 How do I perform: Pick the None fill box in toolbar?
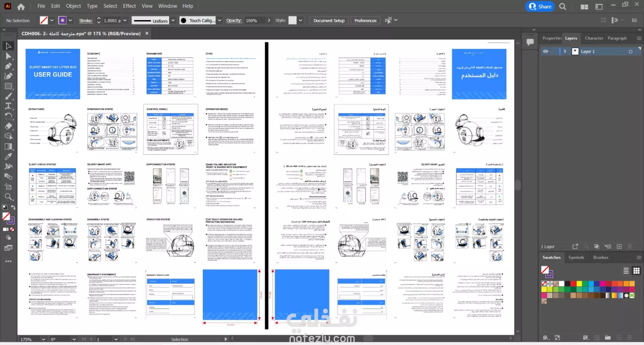click(x=6, y=217)
